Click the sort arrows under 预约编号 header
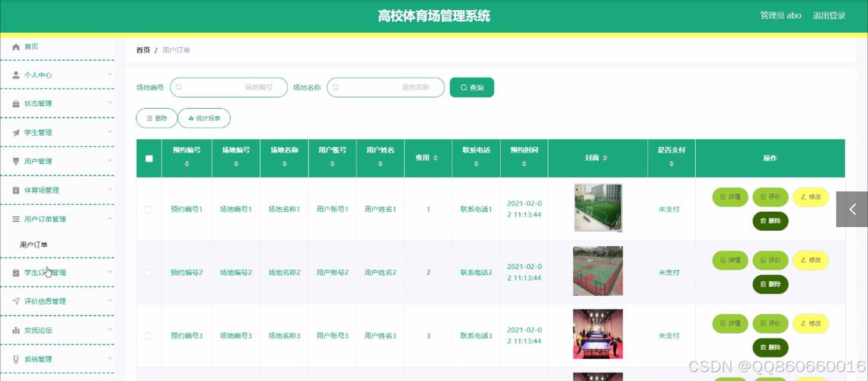868x381 pixels. pyautogui.click(x=187, y=164)
